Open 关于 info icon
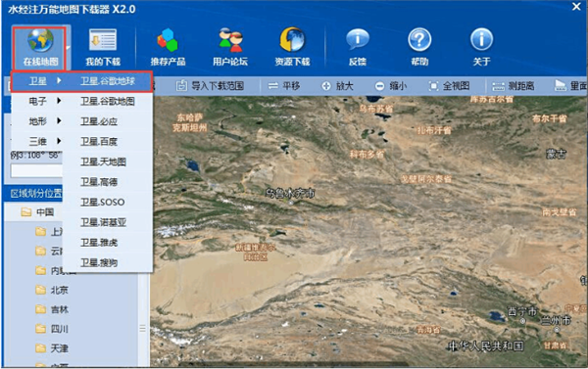Viewport: 588px width, 369px height. coord(481,39)
